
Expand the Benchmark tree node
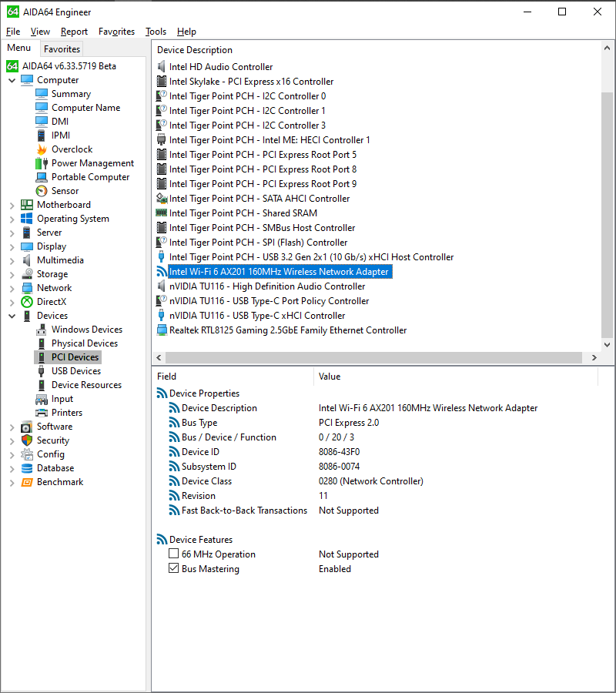(x=12, y=483)
